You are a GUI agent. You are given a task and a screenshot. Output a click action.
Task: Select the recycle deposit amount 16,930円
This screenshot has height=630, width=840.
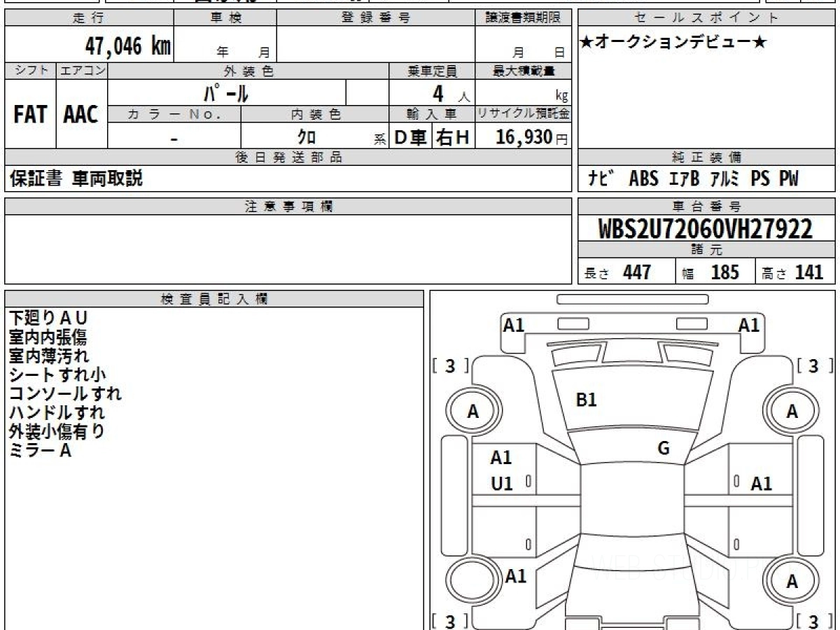pyautogui.click(x=531, y=137)
